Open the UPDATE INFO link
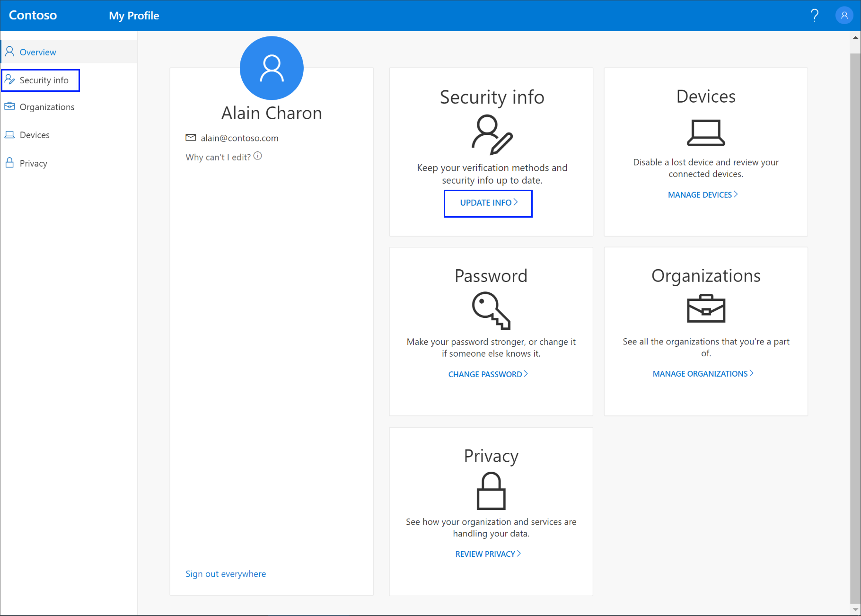This screenshot has height=616, width=861. (x=488, y=203)
